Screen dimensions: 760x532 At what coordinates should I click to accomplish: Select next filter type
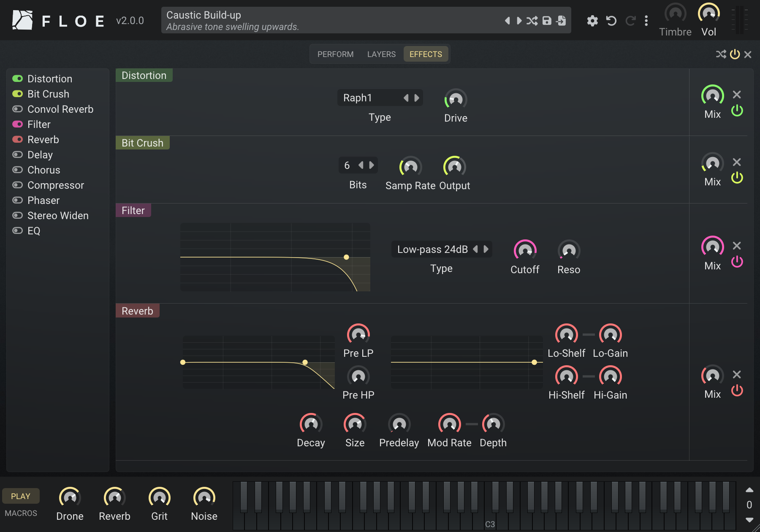[486, 249]
